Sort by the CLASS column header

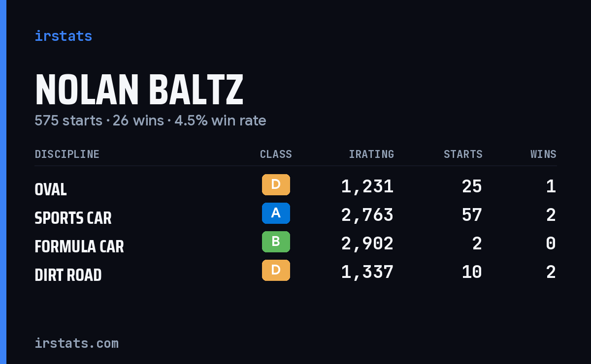(x=276, y=154)
